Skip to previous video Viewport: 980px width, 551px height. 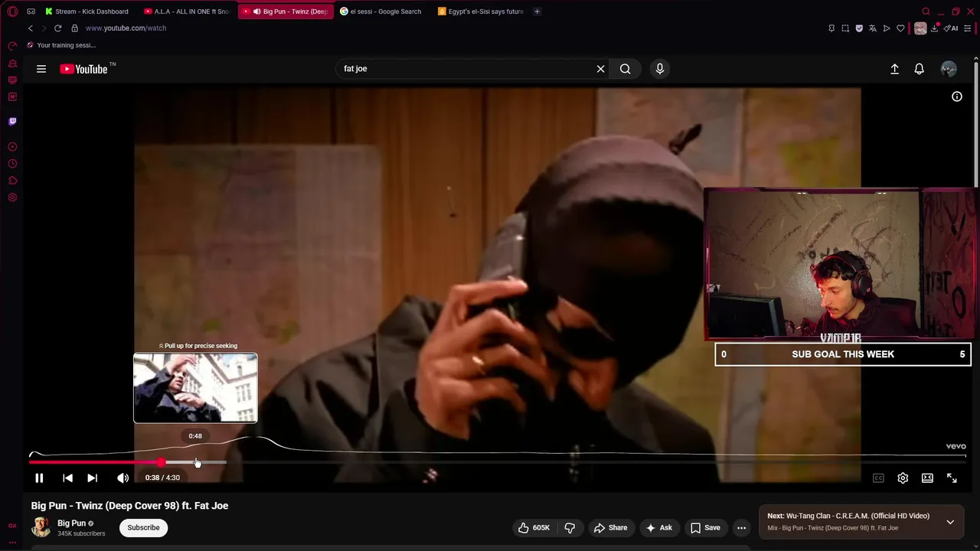point(67,478)
